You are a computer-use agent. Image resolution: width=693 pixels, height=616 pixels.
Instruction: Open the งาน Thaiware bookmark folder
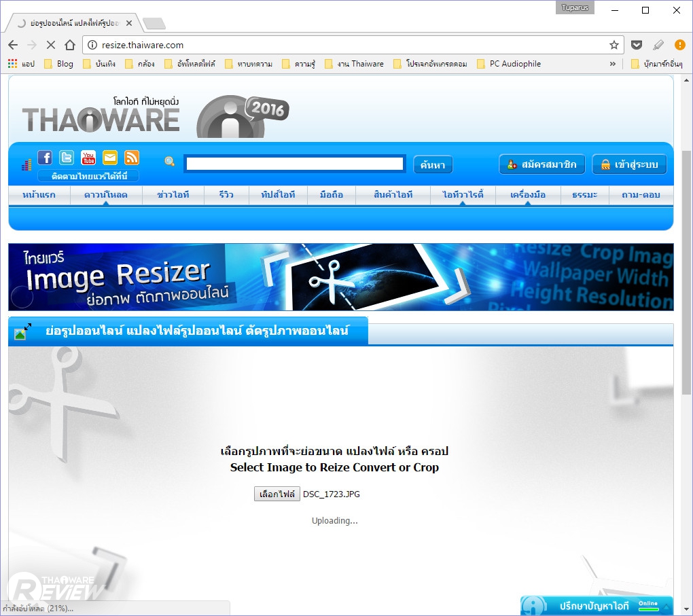click(x=355, y=64)
